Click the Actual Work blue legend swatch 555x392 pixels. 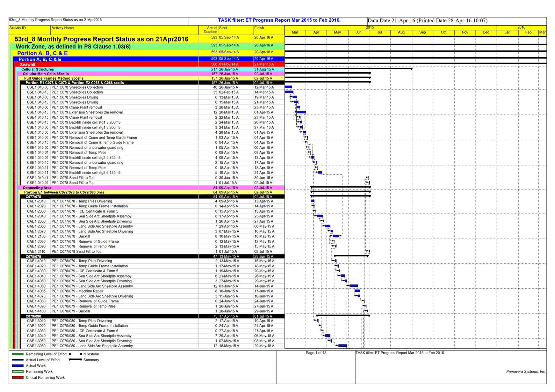18,366
